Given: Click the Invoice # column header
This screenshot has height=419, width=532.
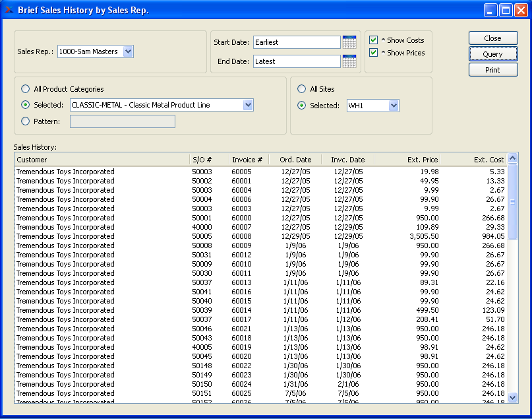Looking at the screenshot, I should [248, 160].
